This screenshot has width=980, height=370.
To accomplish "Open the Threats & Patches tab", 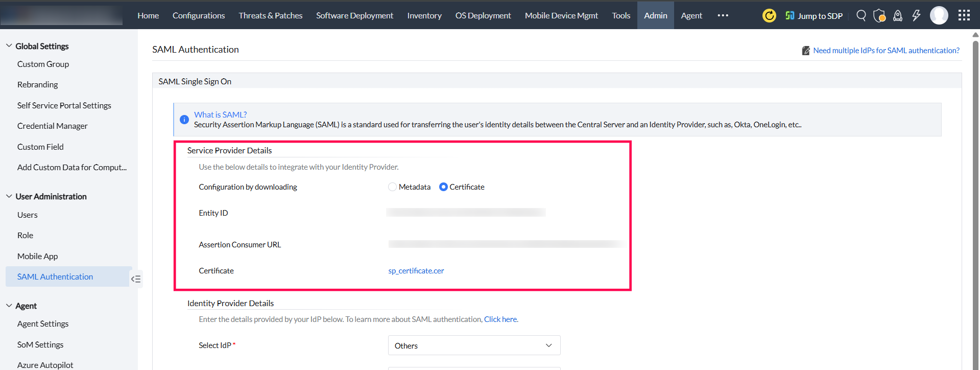I will point(270,16).
